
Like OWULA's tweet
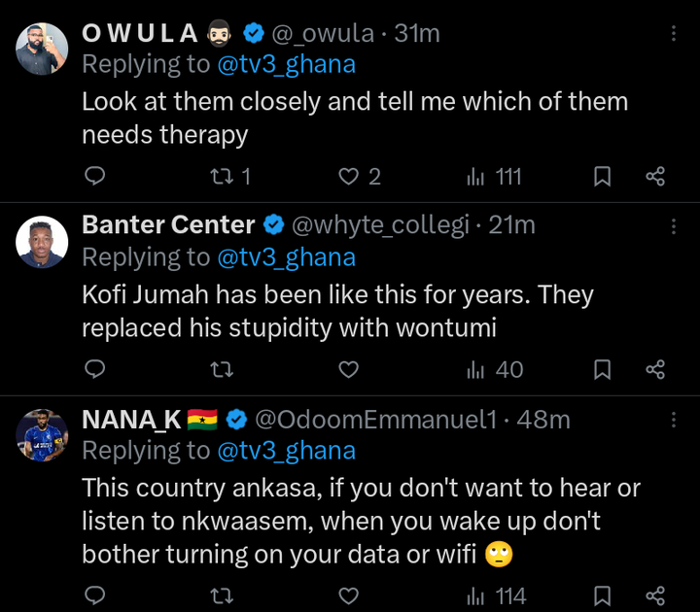click(x=348, y=176)
